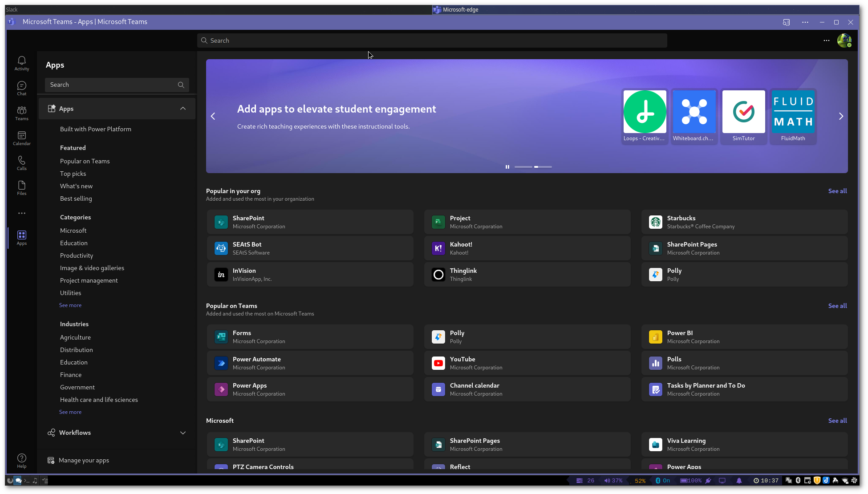Image resolution: width=868 pixels, height=494 pixels.
Task: Open the Starbucks app tile
Action: pos(745,222)
